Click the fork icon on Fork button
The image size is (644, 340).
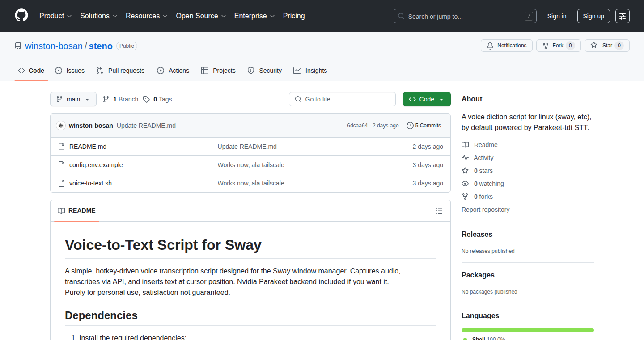coord(546,46)
